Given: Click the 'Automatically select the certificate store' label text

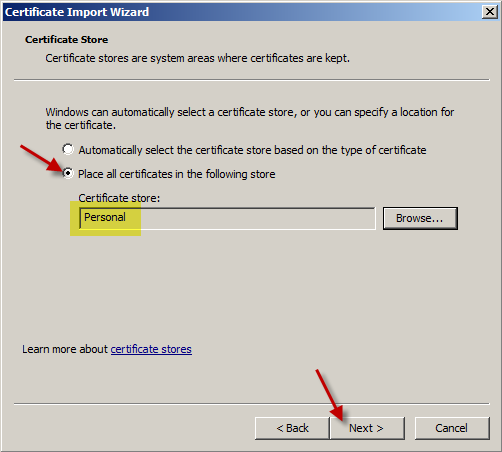Looking at the screenshot, I should [252, 150].
